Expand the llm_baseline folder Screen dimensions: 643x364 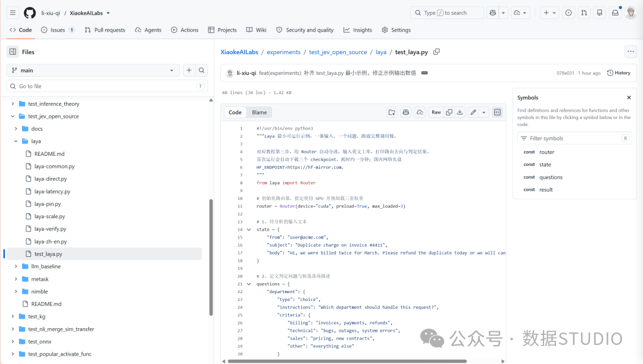coord(16,266)
